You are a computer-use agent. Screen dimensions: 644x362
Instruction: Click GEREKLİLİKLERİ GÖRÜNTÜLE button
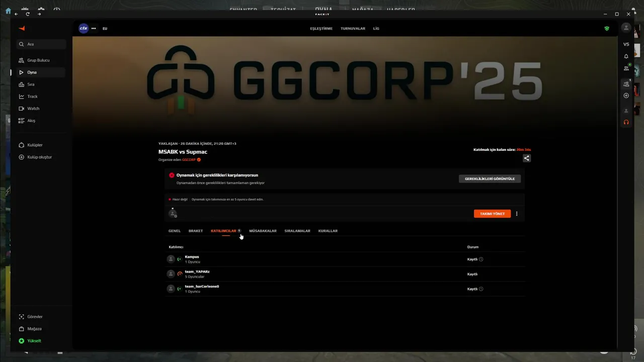coord(490,178)
